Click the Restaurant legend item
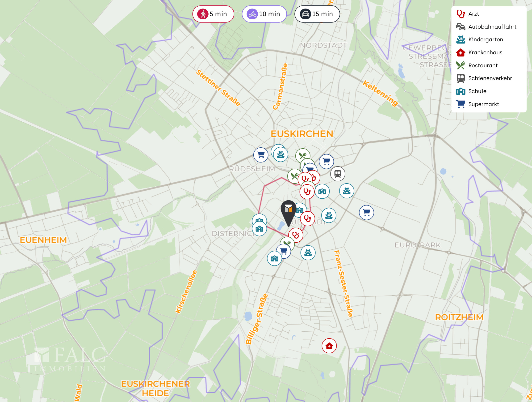532x402 pixels. click(483, 65)
